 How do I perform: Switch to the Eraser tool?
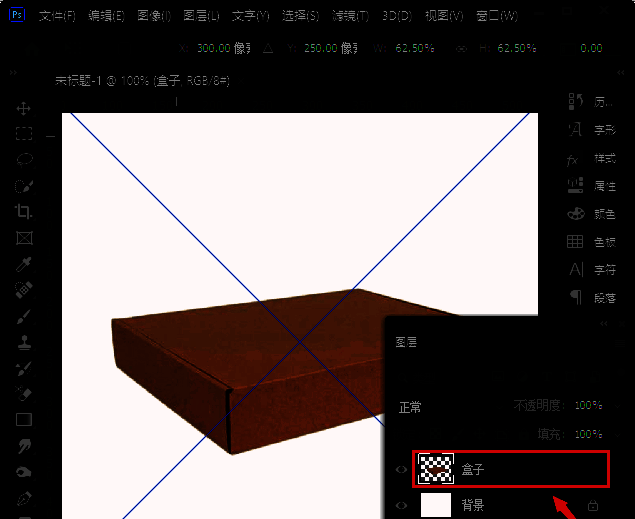[24, 394]
